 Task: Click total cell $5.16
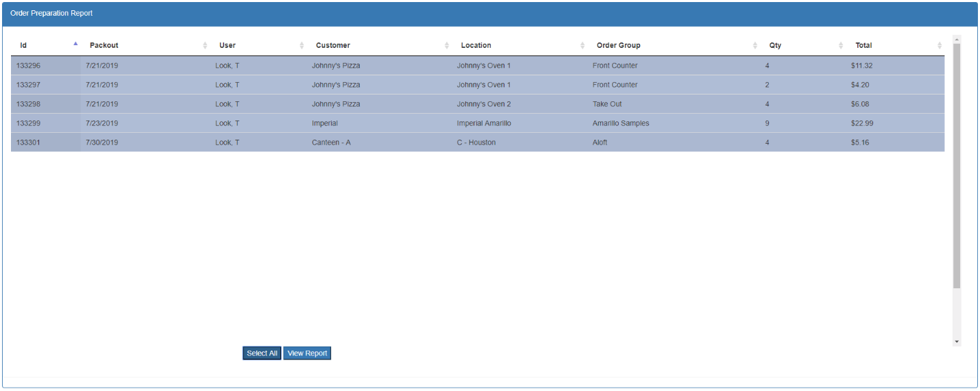click(x=860, y=142)
